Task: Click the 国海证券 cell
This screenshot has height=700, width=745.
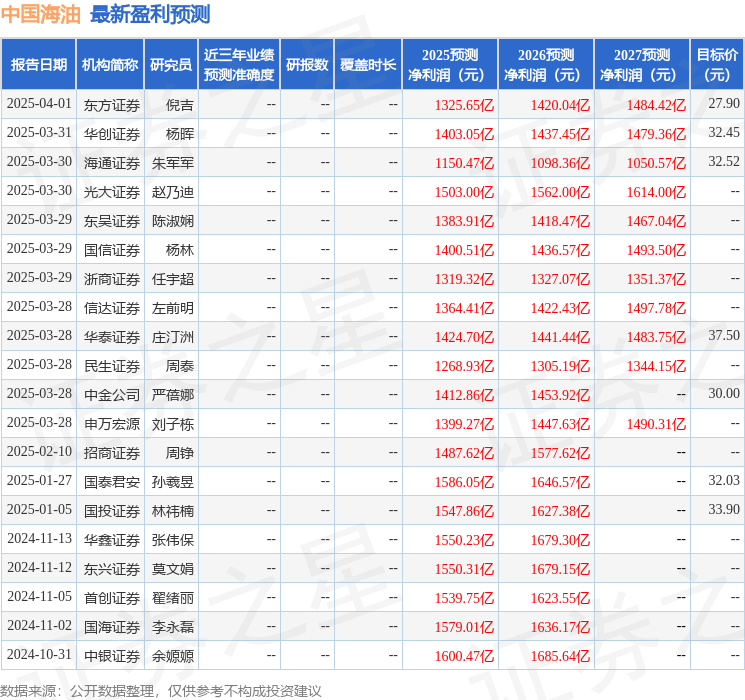Action: coord(112,627)
